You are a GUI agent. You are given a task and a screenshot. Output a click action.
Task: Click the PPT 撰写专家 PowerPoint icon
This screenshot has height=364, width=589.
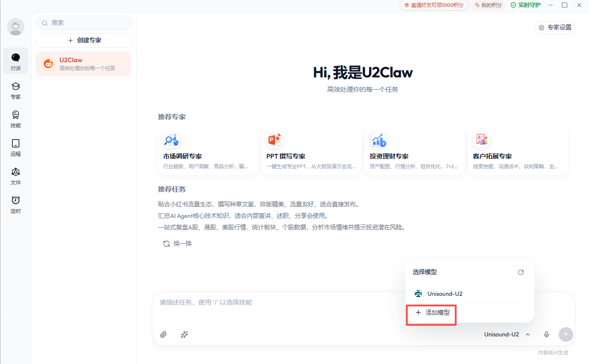click(274, 140)
